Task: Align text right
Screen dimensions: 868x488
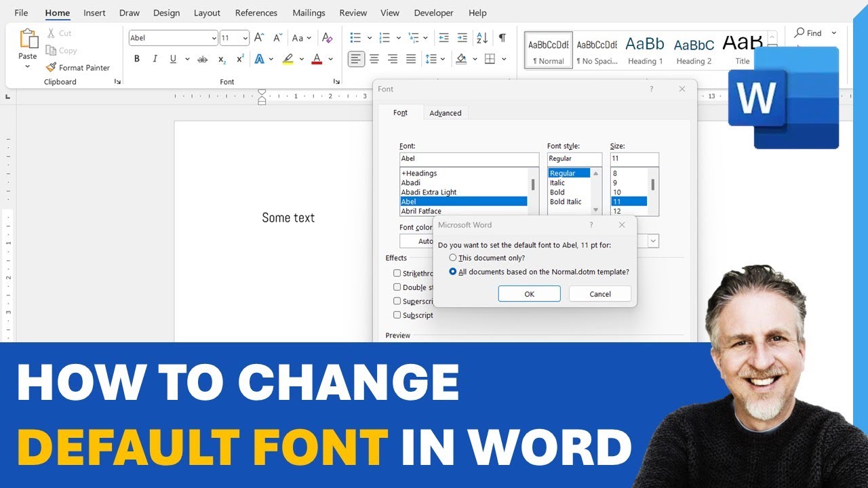Action: click(393, 59)
